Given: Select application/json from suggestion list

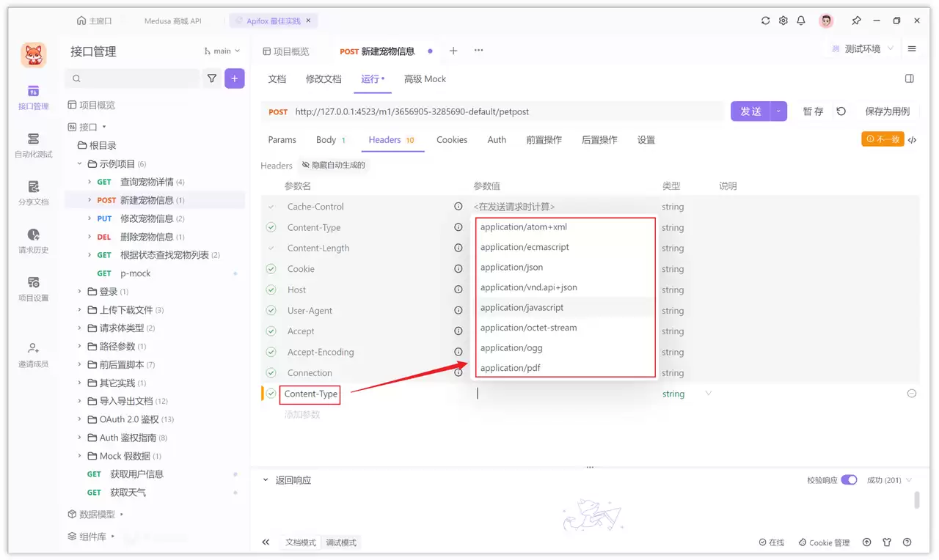Looking at the screenshot, I should click(x=565, y=267).
